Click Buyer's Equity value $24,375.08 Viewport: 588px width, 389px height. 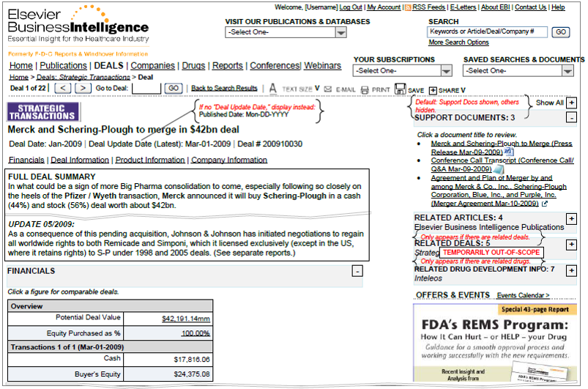[x=192, y=374]
